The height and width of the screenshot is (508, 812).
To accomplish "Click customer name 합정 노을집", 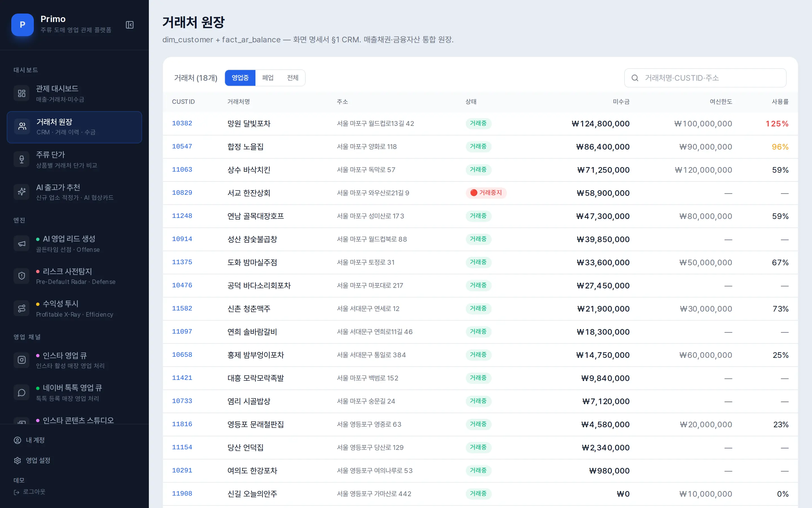I will coord(245,147).
